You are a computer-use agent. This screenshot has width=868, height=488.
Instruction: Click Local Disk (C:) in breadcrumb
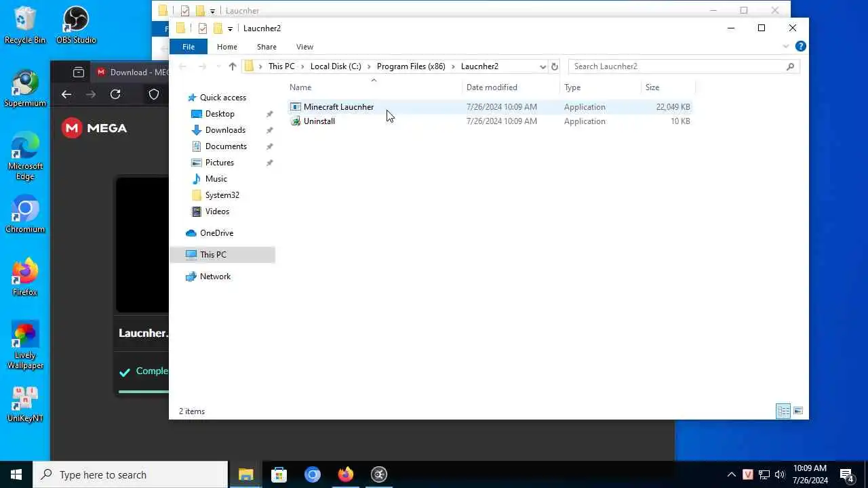[336, 66]
